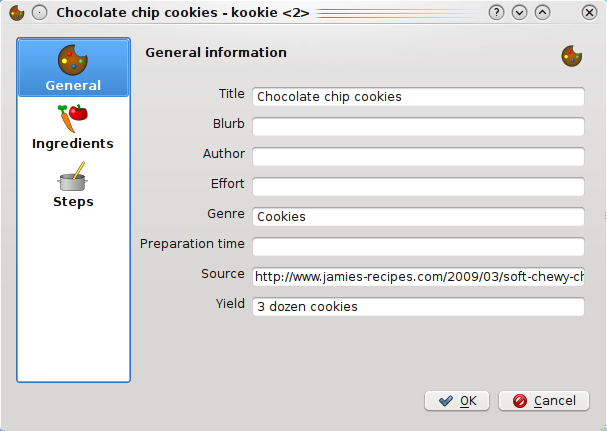Click the Title field with Chocolate chip cookies

(x=418, y=97)
